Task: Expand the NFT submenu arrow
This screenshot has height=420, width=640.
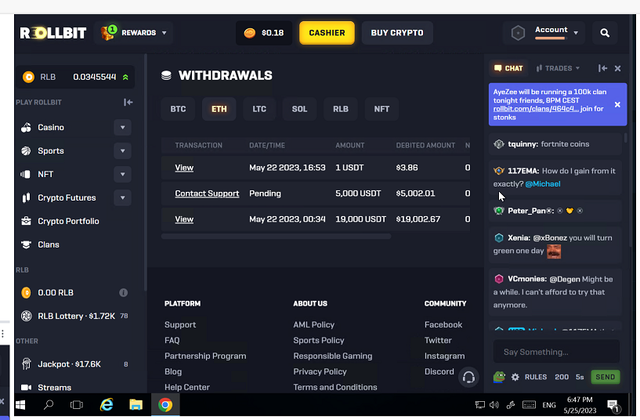Action: coord(122,174)
